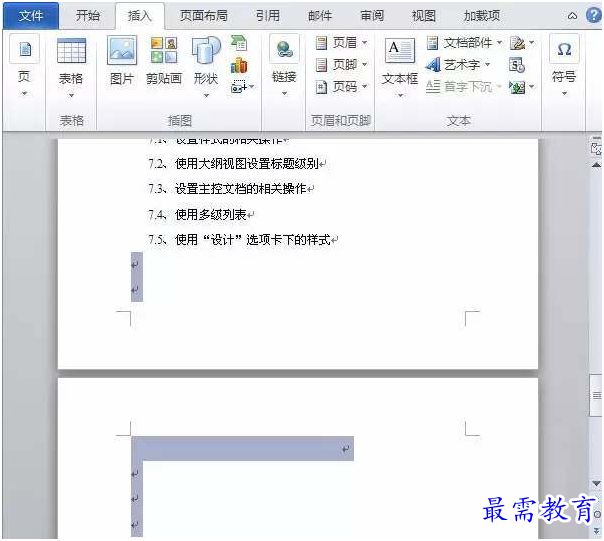Viewport: 604px width, 541px height.
Task: Insert a chart with bar chart icon
Action: [239, 65]
